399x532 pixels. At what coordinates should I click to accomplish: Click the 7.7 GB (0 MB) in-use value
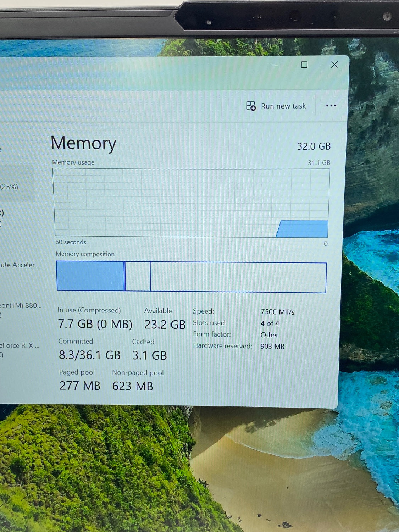point(95,324)
